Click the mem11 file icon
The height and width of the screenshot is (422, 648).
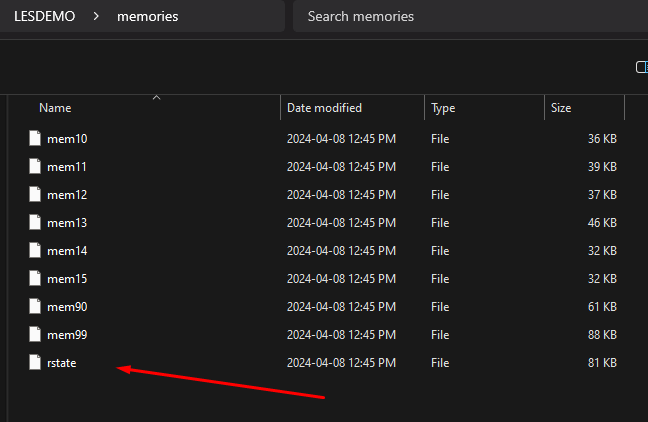coord(35,166)
